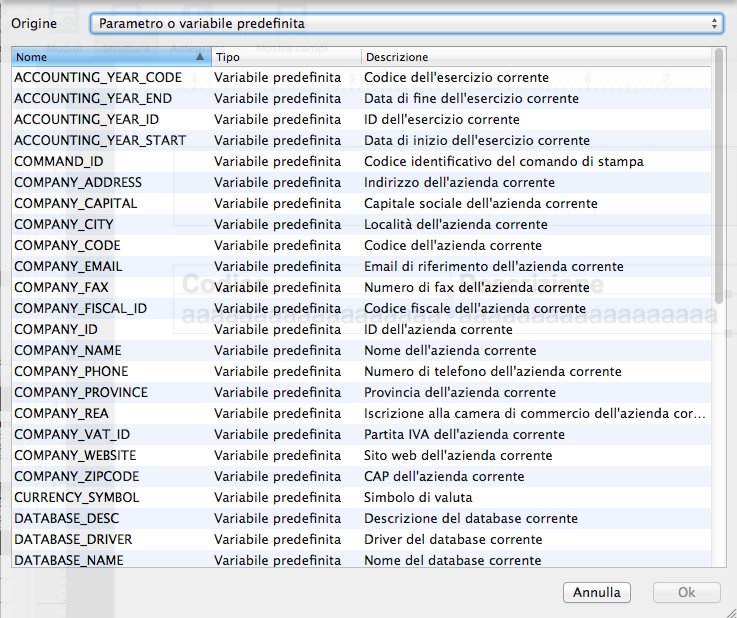Sort the list by Nome column header
This screenshot has width=737, height=618.
click(x=100, y=57)
